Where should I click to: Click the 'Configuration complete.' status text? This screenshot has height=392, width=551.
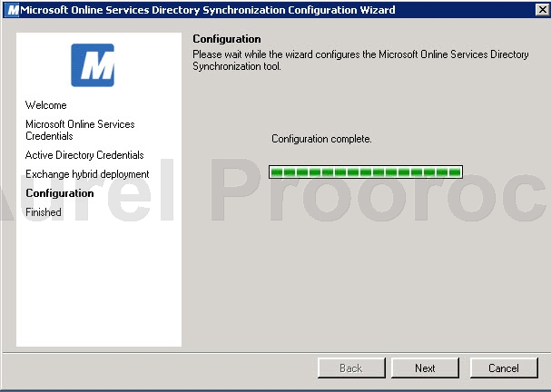click(321, 139)
